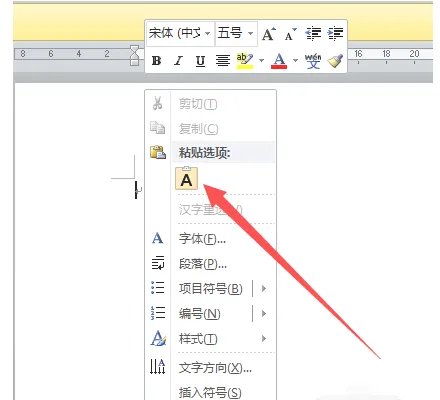Click the Bold button in mini toolbar

(x=156, y=61)
